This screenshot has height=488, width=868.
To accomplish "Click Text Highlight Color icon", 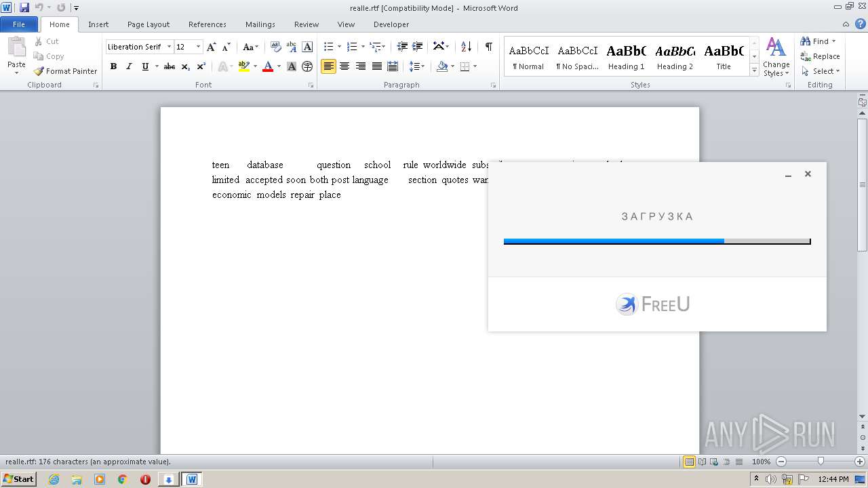I will click(244, 66).
